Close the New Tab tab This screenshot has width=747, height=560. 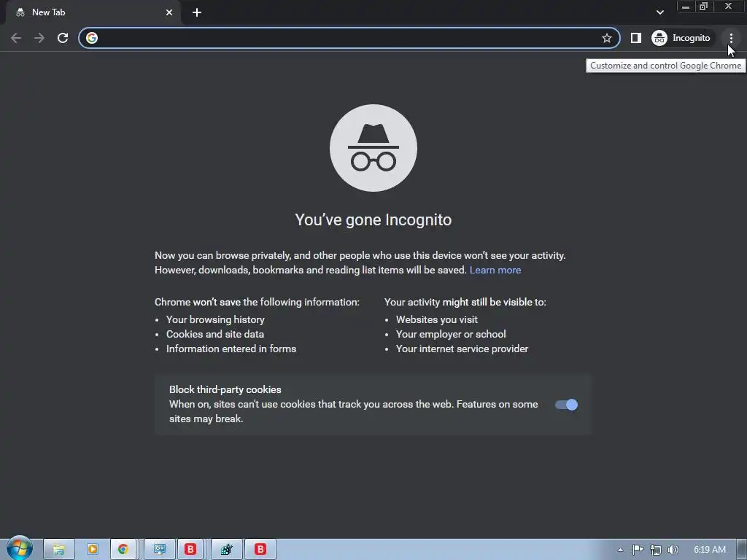(169, 12)
